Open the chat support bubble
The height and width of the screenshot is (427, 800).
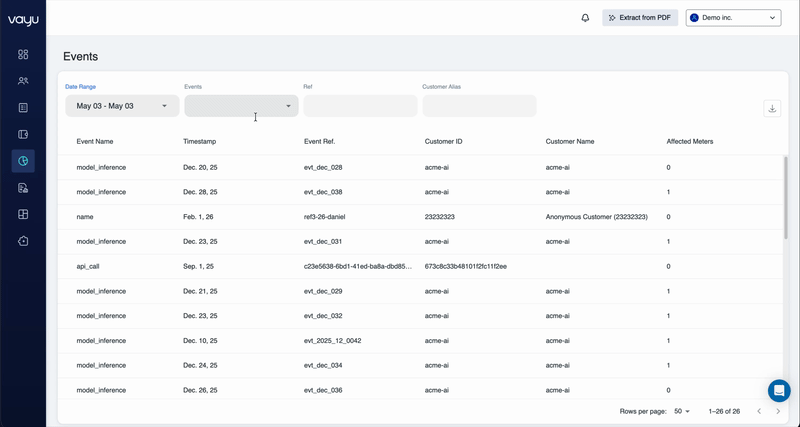point(779,391)
